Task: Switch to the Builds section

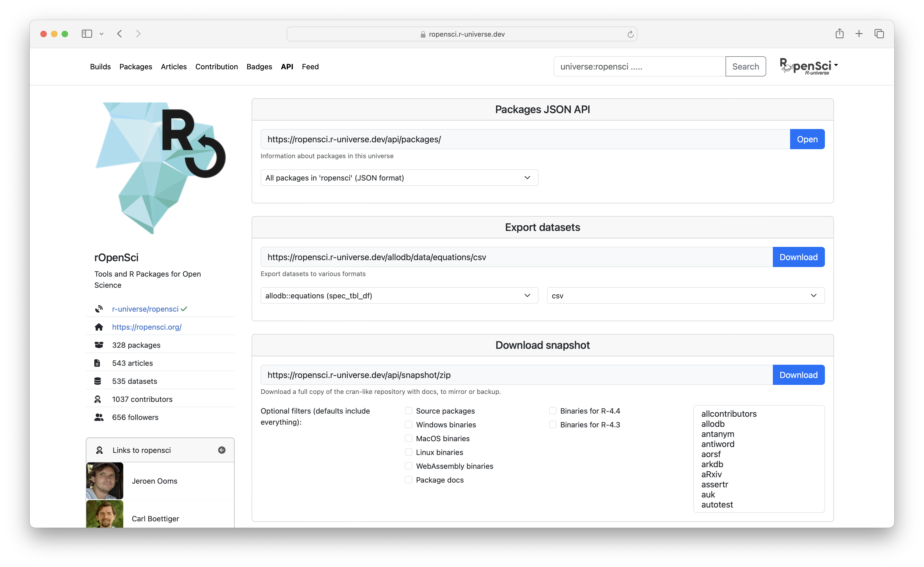Action: tap(100, 66)
